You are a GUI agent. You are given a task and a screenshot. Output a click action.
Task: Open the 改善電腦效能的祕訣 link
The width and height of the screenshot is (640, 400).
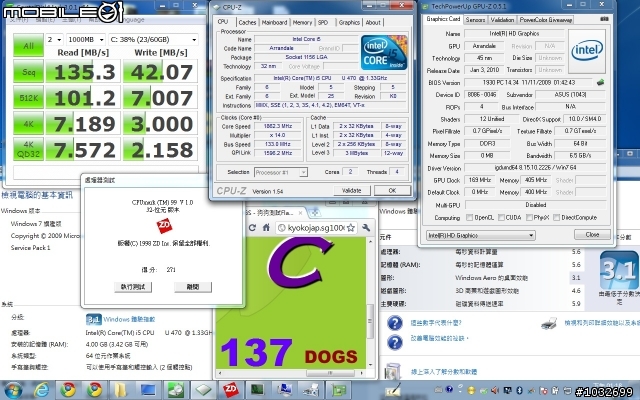[439, 338]
